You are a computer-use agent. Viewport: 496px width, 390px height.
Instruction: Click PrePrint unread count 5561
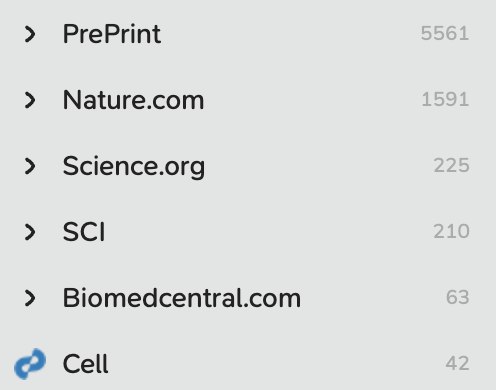pyautogui.click(x=445, y=33)
